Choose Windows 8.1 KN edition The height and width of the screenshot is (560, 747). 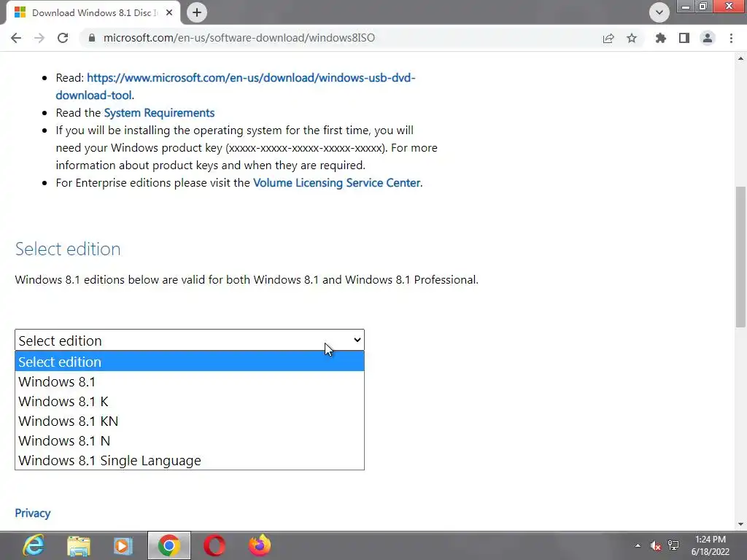point(190,421)
